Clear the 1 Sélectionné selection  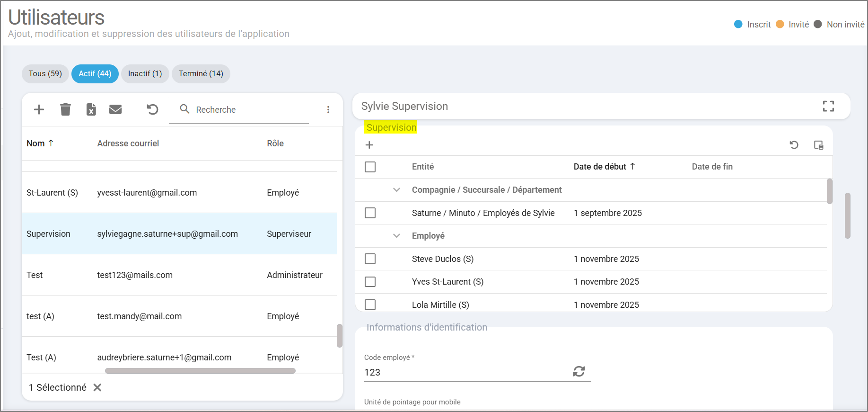coord(97,387)
